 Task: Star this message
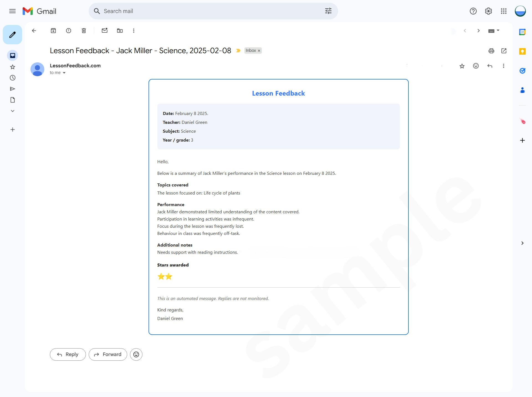click(462, 66)
